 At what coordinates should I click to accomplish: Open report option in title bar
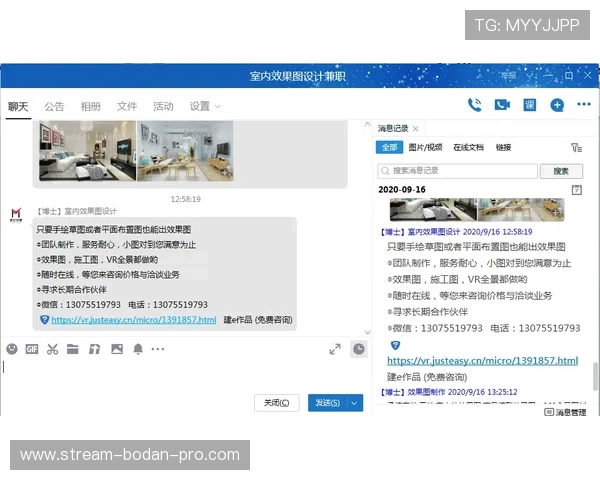(509, 75)
